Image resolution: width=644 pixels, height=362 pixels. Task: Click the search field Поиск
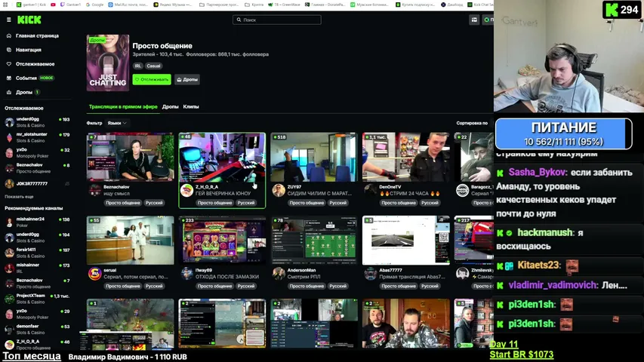277,20
